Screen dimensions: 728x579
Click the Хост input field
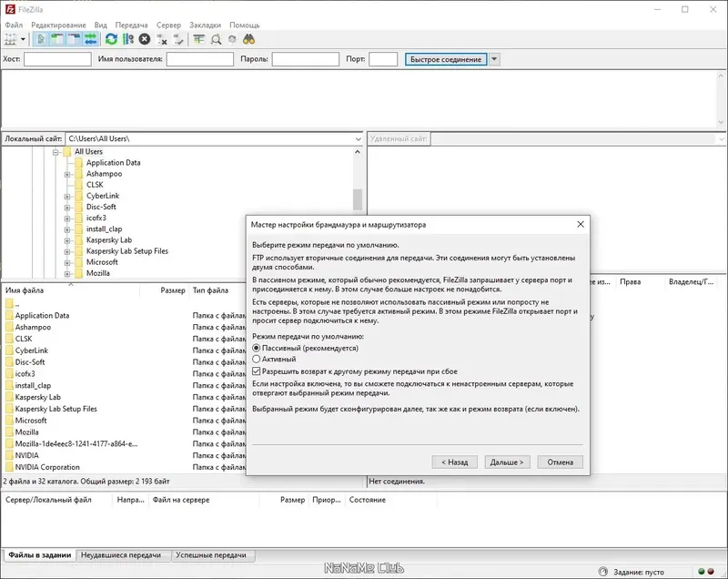click(x=57, y=59)
